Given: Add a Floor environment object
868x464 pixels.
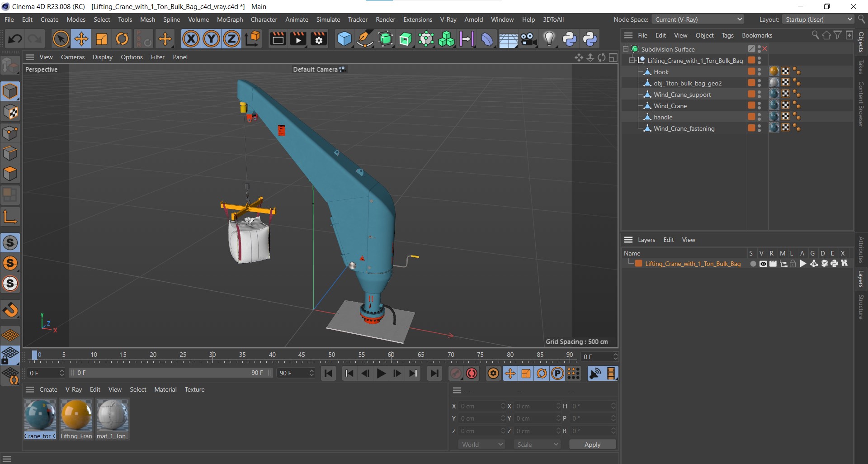Looking at the screenshot, I should (508, 39).
